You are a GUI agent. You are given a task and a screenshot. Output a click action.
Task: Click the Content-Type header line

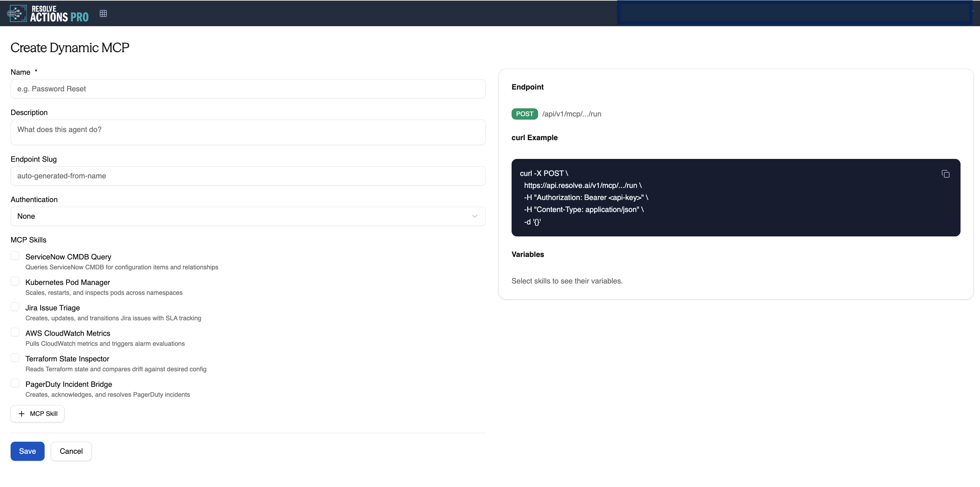click(x=584, y=210)
